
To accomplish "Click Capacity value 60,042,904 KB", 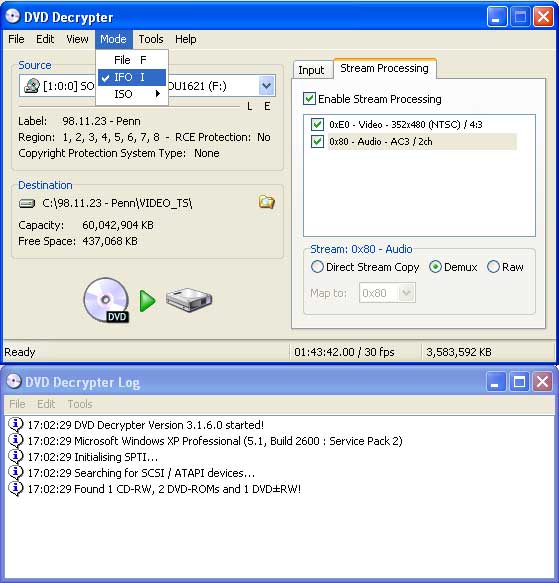I will pos(118,225).
